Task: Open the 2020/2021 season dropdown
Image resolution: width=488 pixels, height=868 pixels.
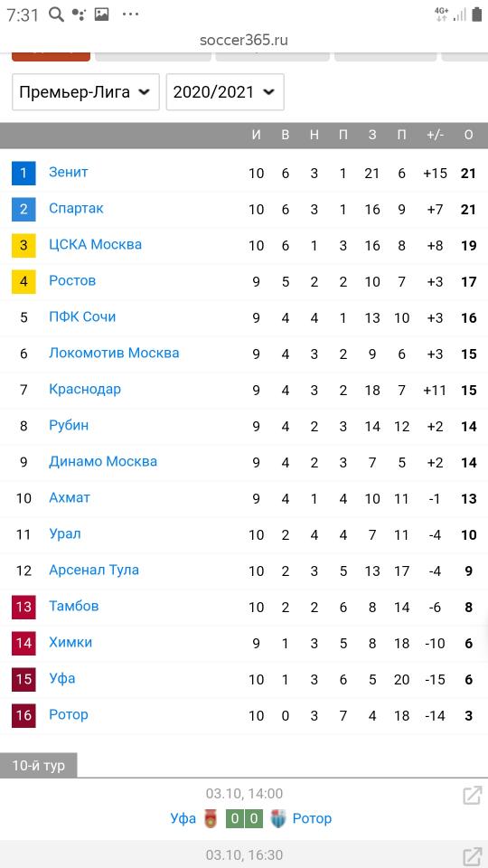Action: 225,92
